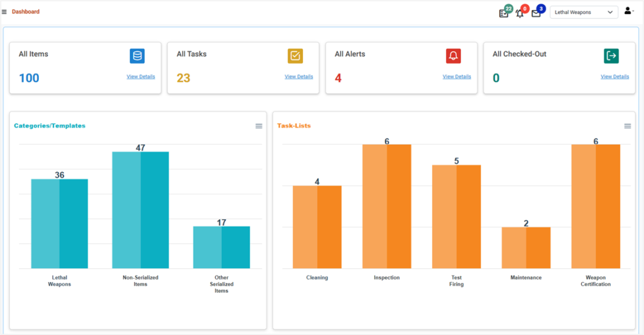Click the blue database icon on All Items
Image resolution: width=644 pixels, height=335 pixels.
pyautogui.click(x=137, y=56)
